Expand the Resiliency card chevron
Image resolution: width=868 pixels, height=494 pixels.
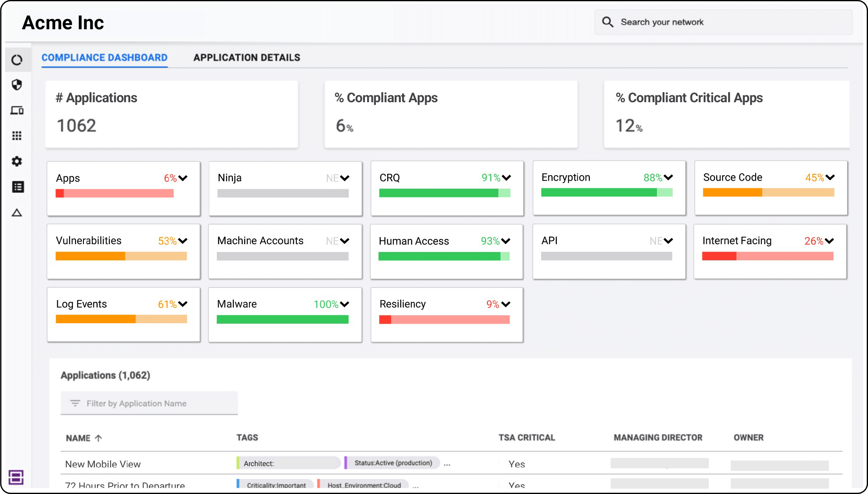tap(506, 304)
